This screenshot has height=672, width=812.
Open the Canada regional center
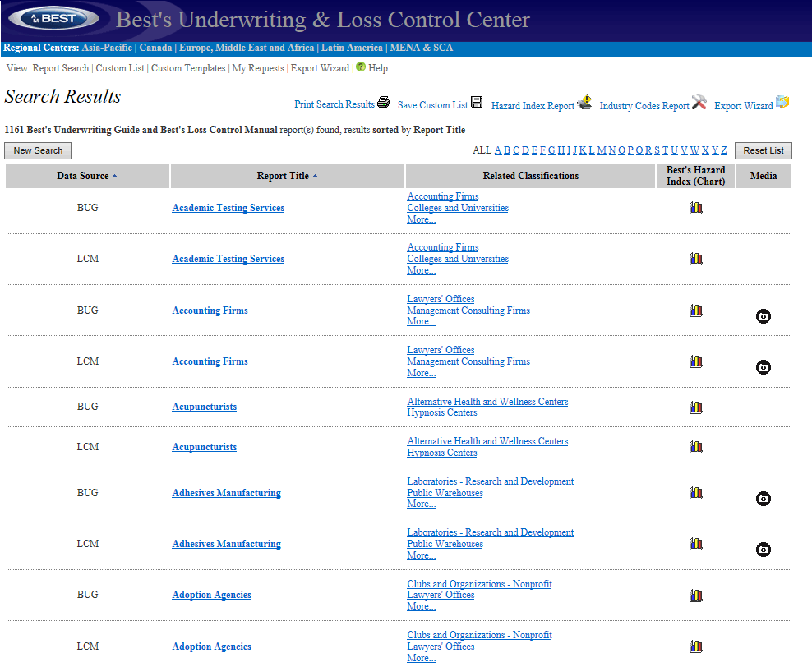tap(155, 48)
